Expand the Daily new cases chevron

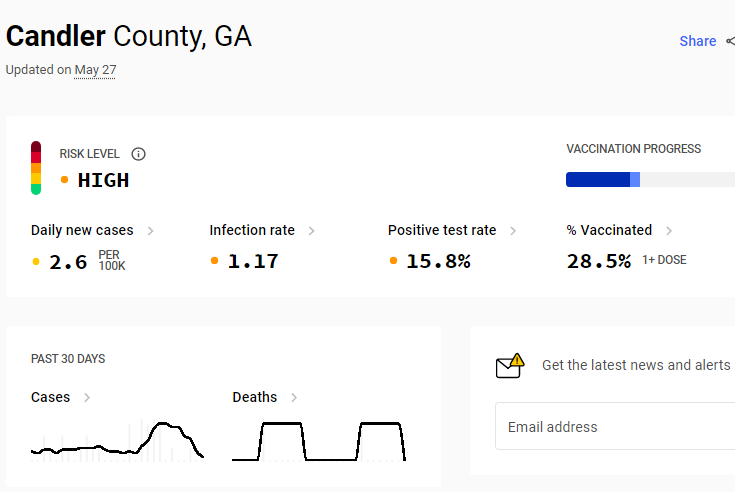(x=150, y=231)
